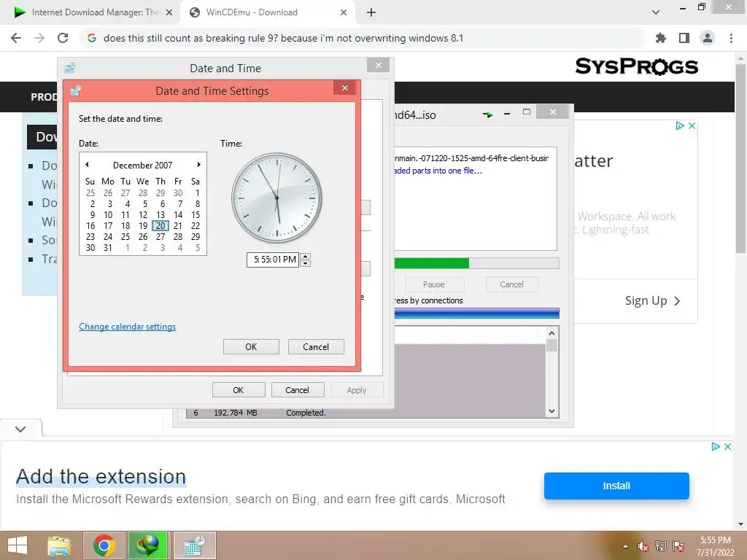Click the SysProgs logo

pyautogui.click(x=636, y=66)
